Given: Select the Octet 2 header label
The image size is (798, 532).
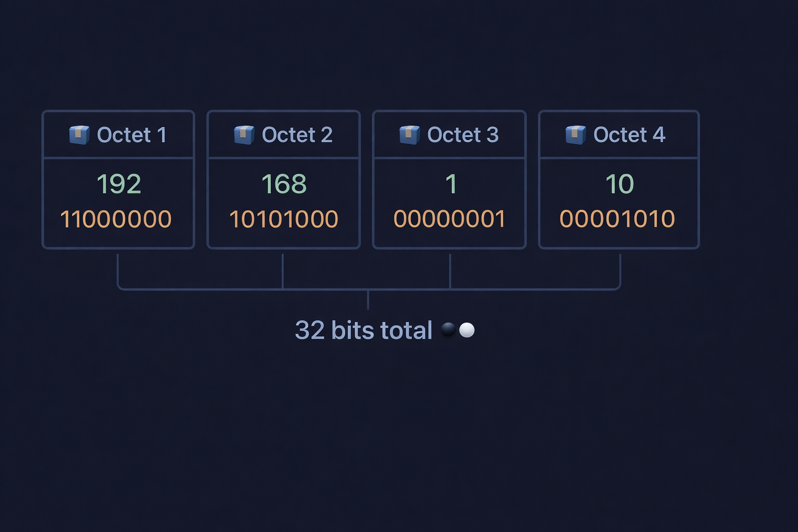Looking at the screenshot, I should tap(297, 135).
